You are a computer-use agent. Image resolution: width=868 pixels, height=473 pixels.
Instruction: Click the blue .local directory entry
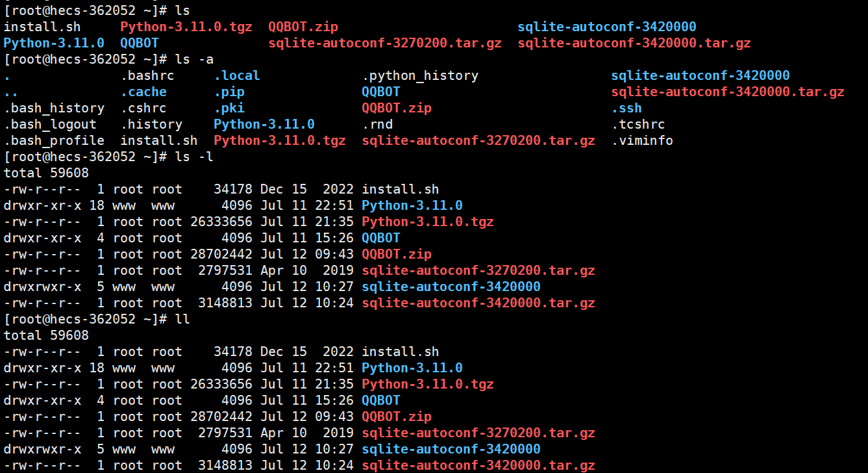[237, 75]
